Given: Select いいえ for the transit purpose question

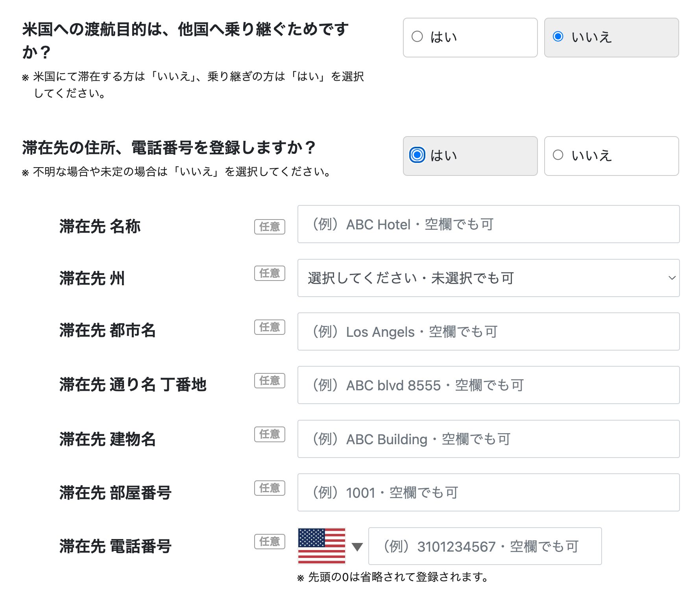Looking at the screenshot, I should click(611, 37).
